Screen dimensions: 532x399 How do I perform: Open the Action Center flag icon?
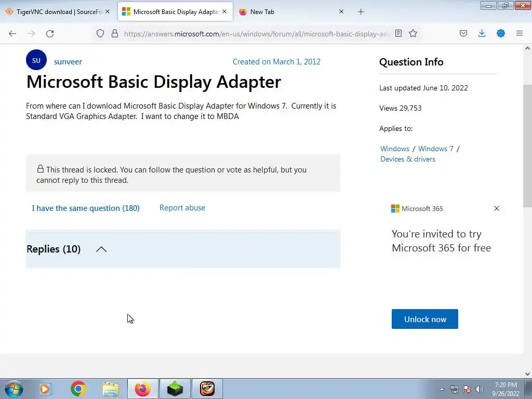coord(467,389)
